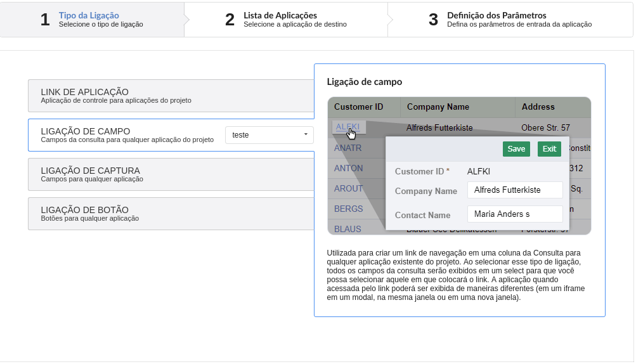The width and height of the screenshot is (636, 364).
Task: Pick the Ligação de Botão option
Action: [x=171, y=214]
